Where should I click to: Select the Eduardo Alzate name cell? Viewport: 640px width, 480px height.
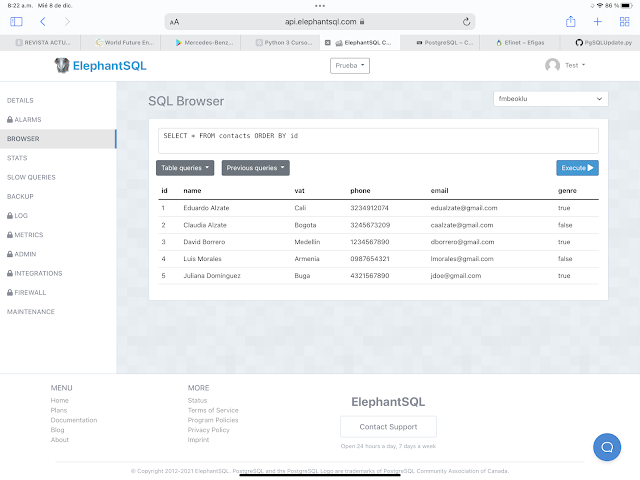click(206, 208)
